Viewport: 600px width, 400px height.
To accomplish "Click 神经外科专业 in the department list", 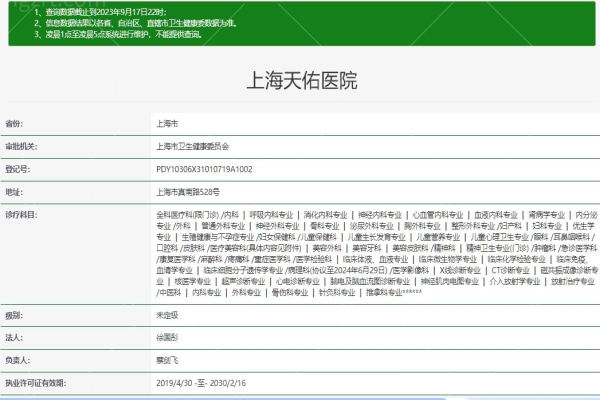I will [277, 226].
